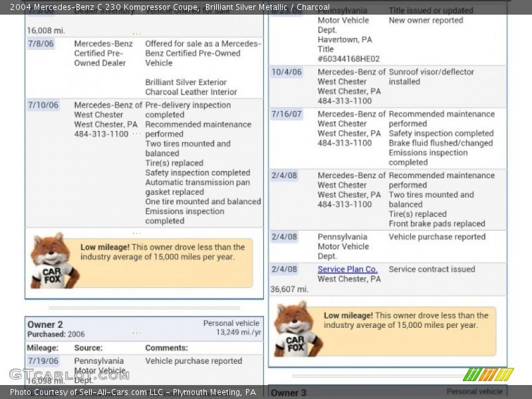Select the 2/4/08 date of the Front brake pads row
Viewport: 532px width, 399px height.
284,176
